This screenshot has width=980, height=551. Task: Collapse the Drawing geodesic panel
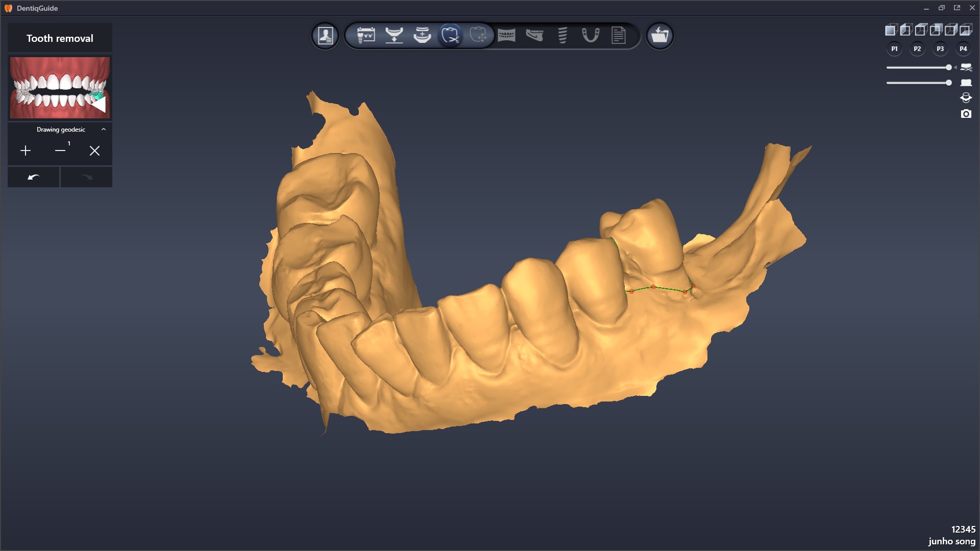point(104,130)
